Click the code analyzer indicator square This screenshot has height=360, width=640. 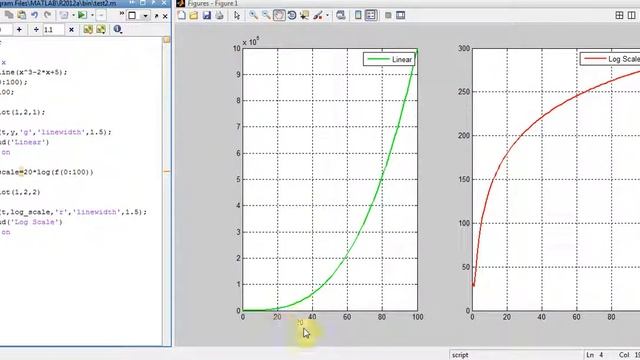tap(166, 40)
